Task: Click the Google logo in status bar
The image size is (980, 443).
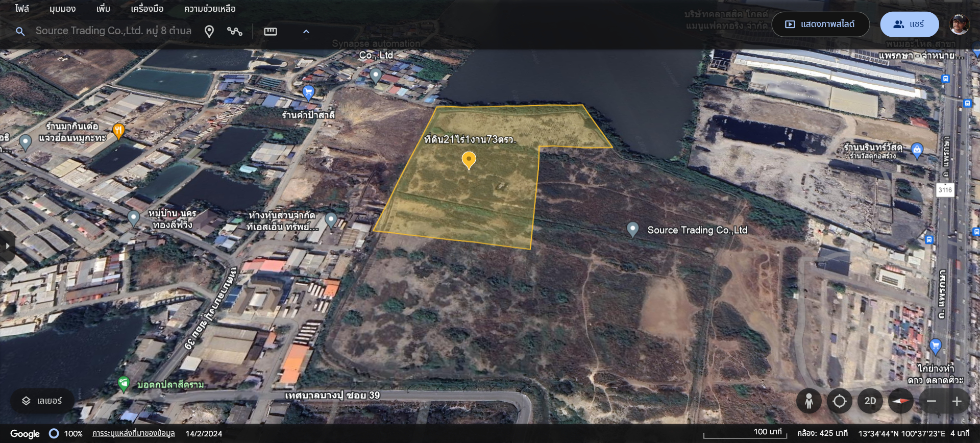Action: [24, 434]
